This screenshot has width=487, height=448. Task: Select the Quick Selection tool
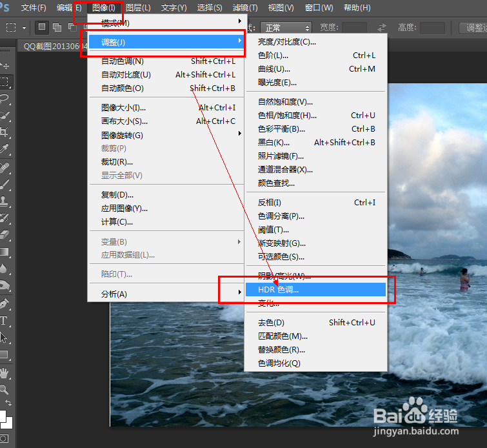(5, 116)
